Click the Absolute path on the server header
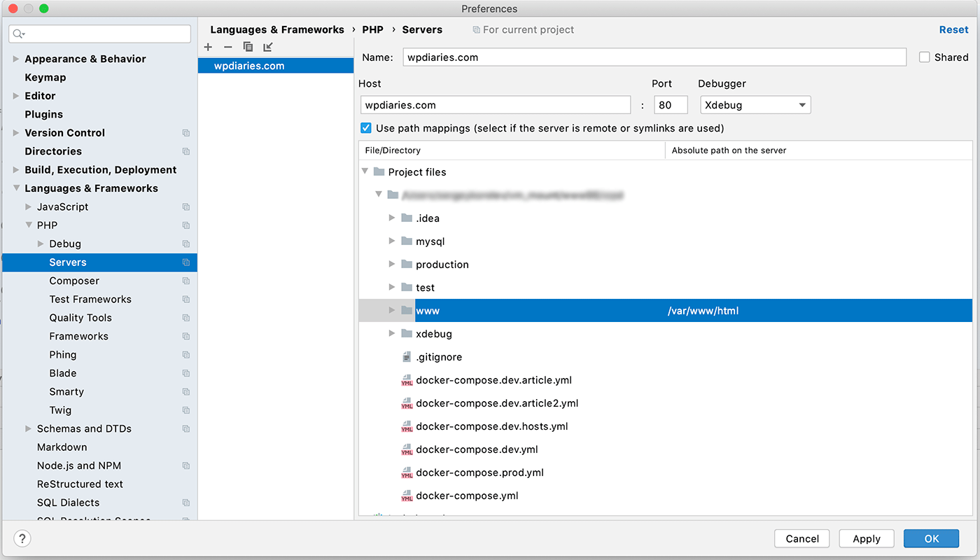Viewport: 980px width, 560px height. (x=729, y=150)
